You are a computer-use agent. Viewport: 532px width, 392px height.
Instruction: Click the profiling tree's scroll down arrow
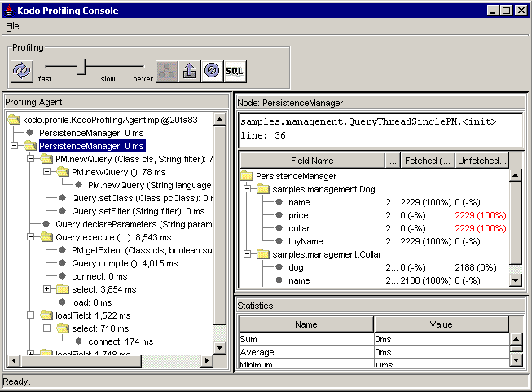[x=219, y=347]
